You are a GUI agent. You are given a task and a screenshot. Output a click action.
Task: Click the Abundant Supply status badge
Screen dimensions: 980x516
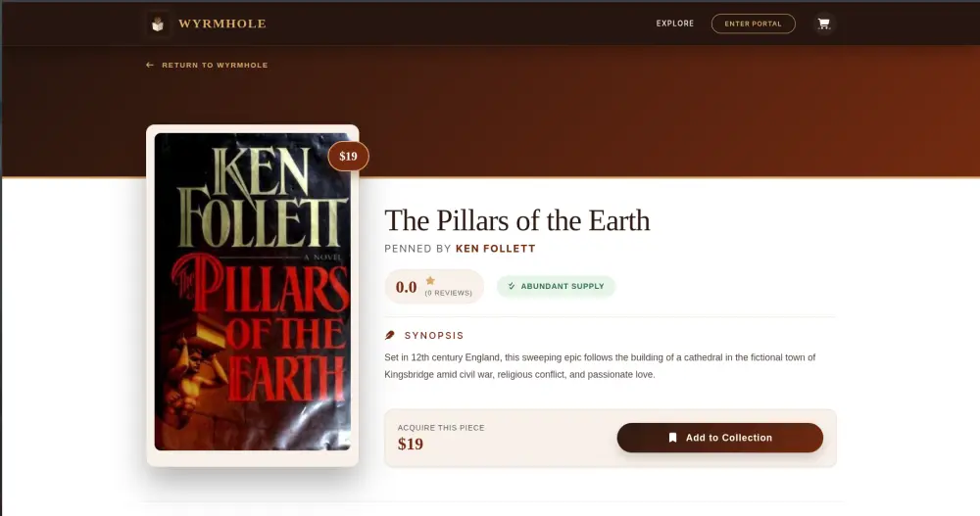pos(557,286)
